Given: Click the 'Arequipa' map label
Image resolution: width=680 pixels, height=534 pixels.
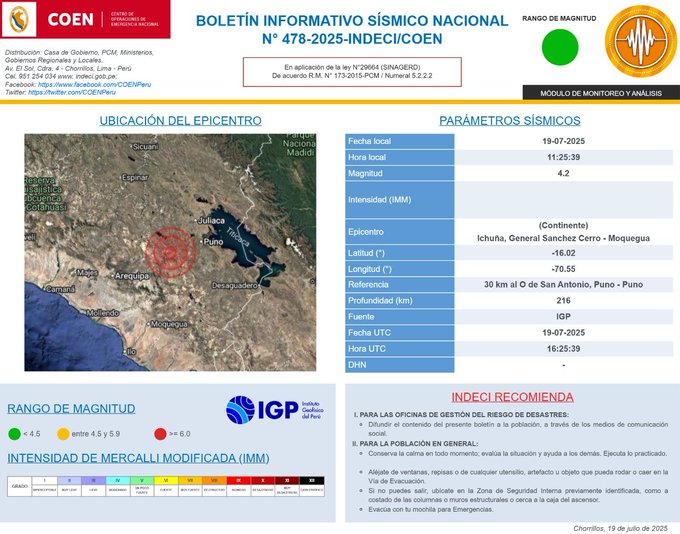Looking at the screenshot, I should [x=132, y=276].
